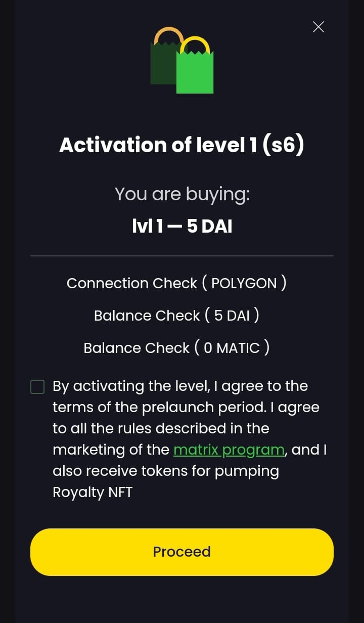
Task: Click the lvl 1 — 5 DAI purchase line
Action: point(182,226)
